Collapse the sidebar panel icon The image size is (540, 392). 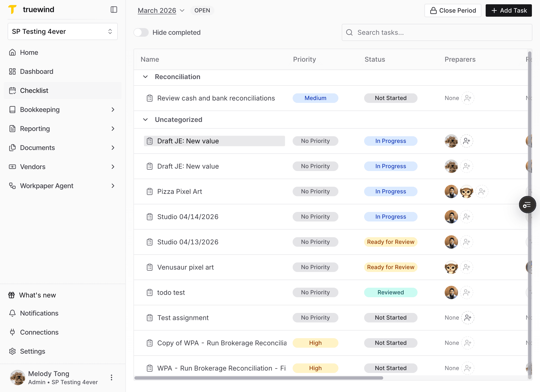point(114,10)
